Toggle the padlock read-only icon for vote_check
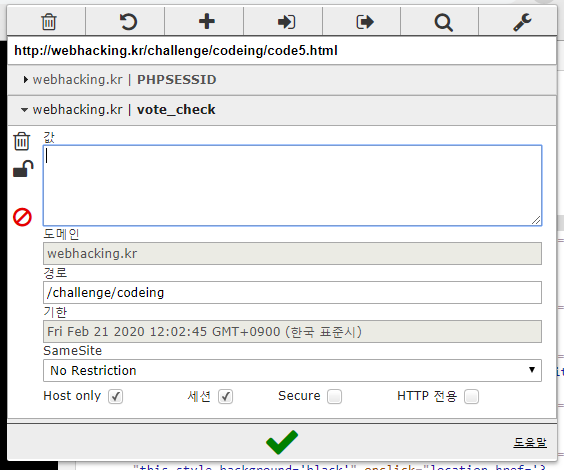 coord(23,169)
